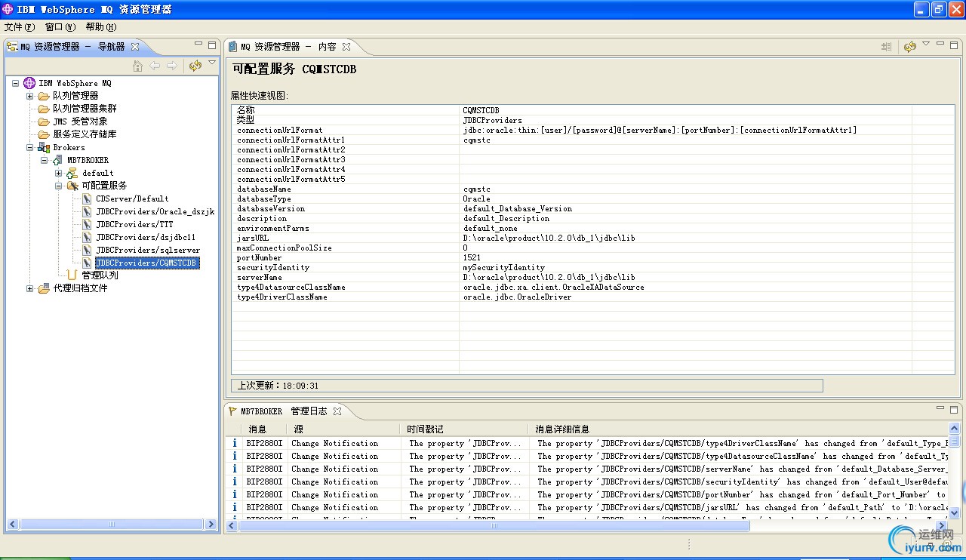
Task: Select JDBCProviders/sqlserver in the tree
Action: (148, 250)
